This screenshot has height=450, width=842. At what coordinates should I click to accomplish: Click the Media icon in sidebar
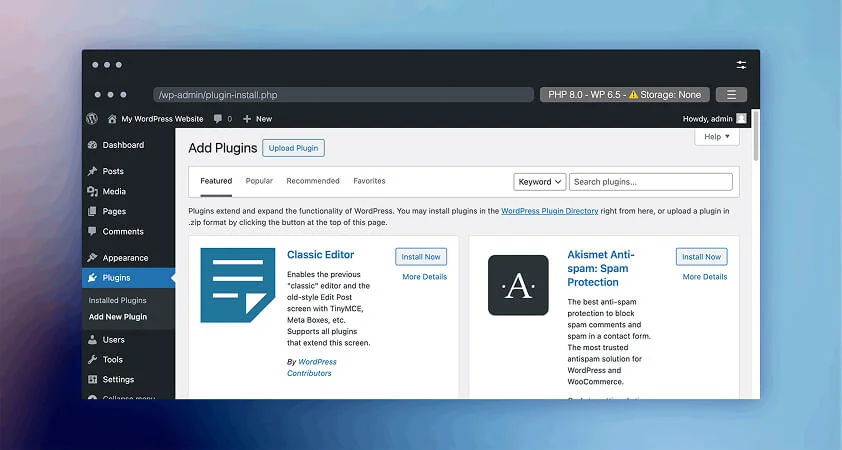(x=92, y=192)
